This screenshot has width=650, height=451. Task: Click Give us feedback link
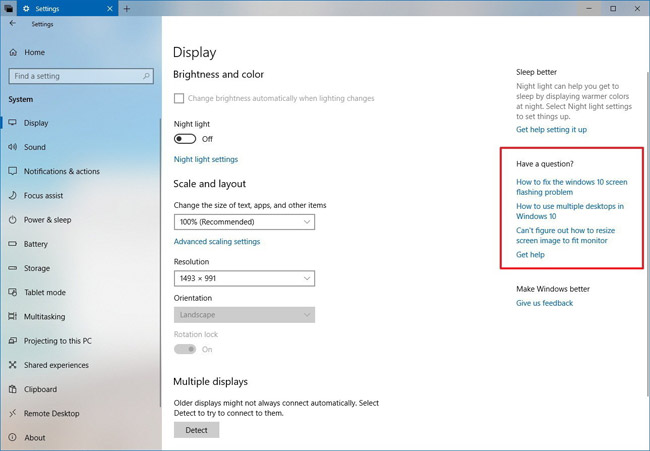click(x=544, y=303)
